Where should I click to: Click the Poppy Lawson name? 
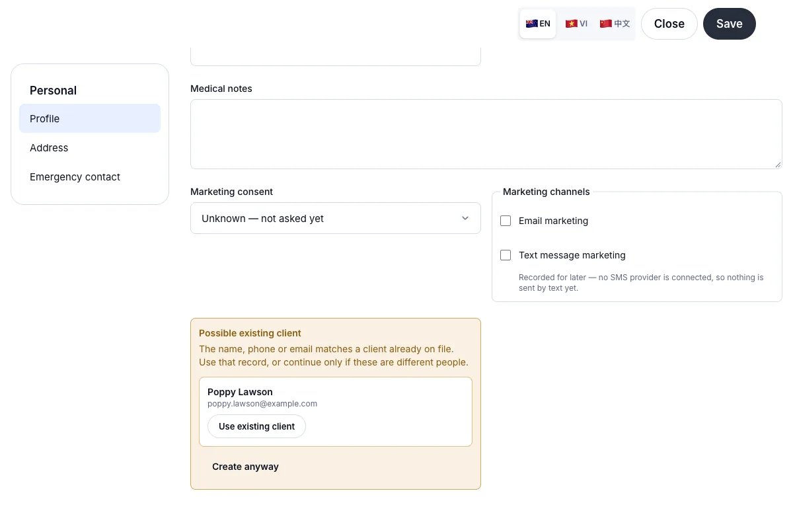click(x=240, y=392)
